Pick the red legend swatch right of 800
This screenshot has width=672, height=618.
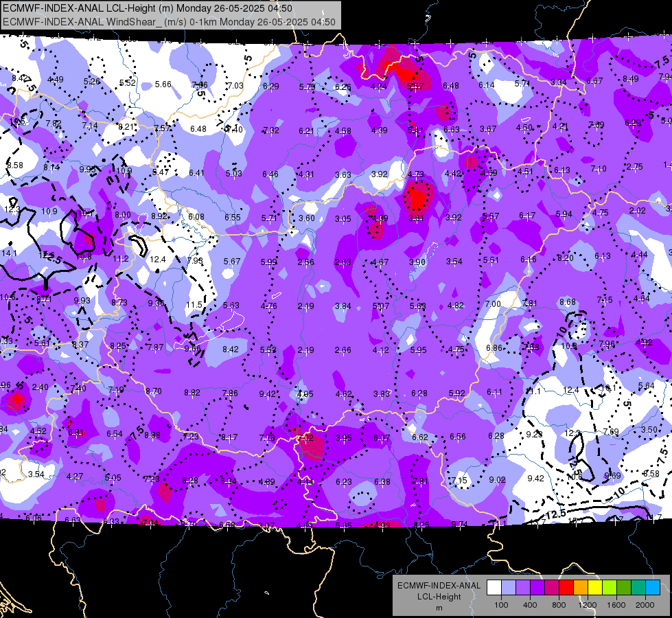566,587
